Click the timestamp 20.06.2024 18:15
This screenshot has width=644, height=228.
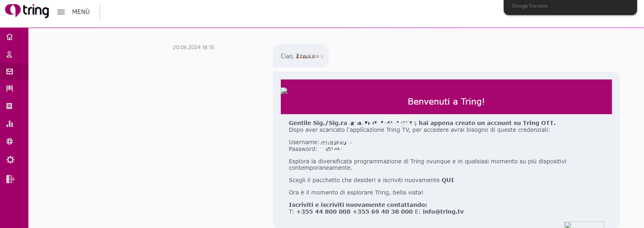point(193,47)
